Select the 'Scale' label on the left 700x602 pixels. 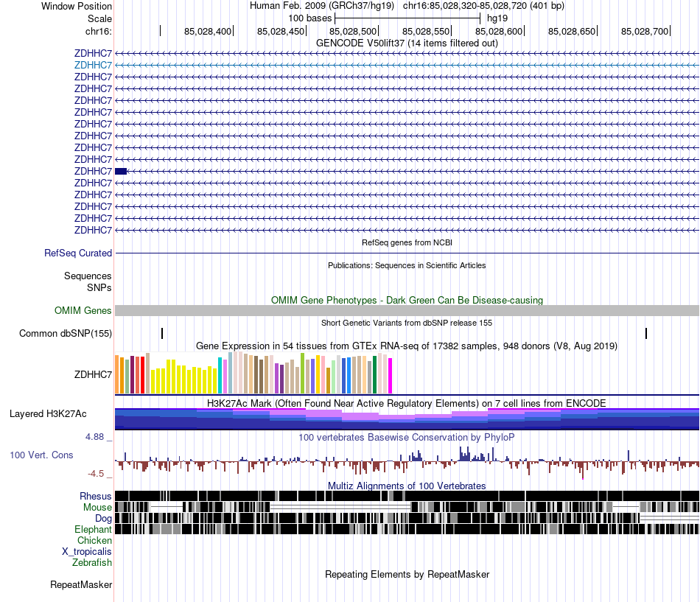click(x=99, y=18)
